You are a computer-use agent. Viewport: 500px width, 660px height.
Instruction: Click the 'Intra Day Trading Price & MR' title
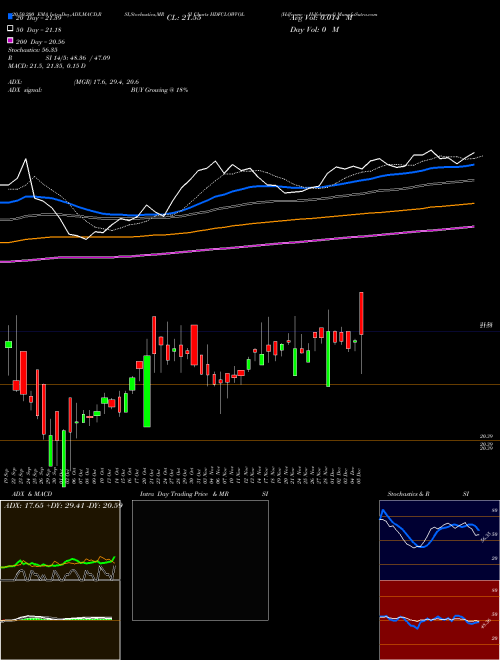click(184, 494)
